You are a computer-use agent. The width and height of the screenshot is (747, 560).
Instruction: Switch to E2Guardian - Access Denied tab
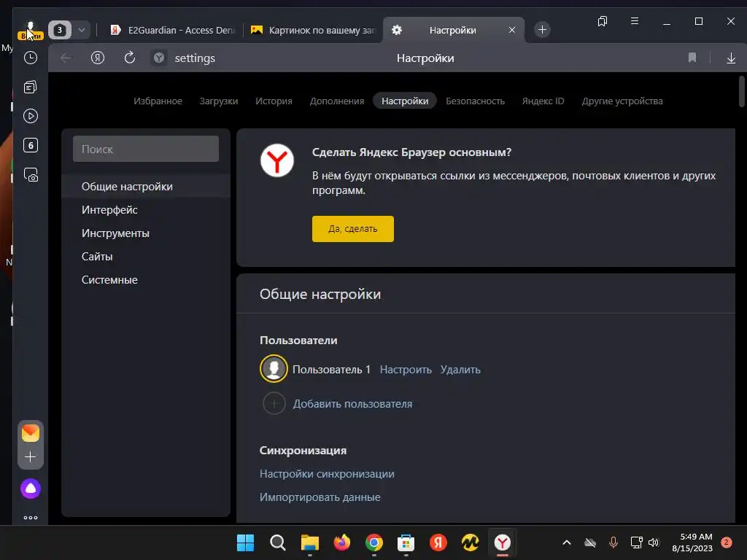pyautogui.click(x=172, y=30)
